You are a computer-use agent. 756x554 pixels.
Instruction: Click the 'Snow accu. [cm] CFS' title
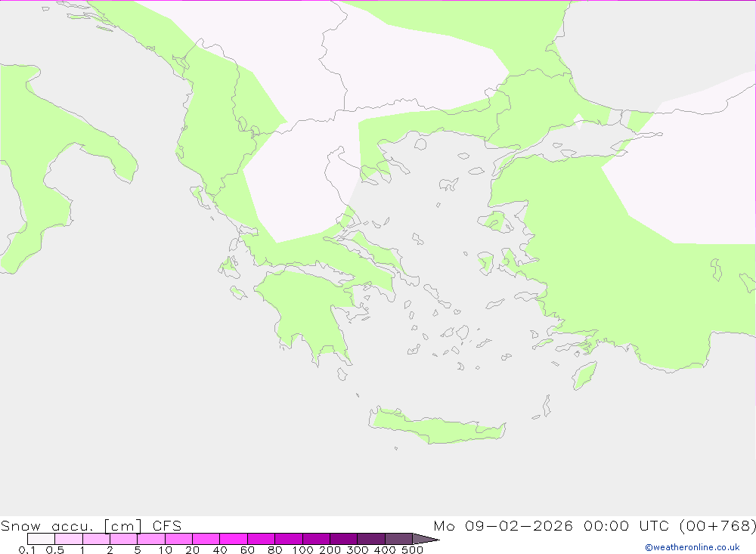[91, 525]
